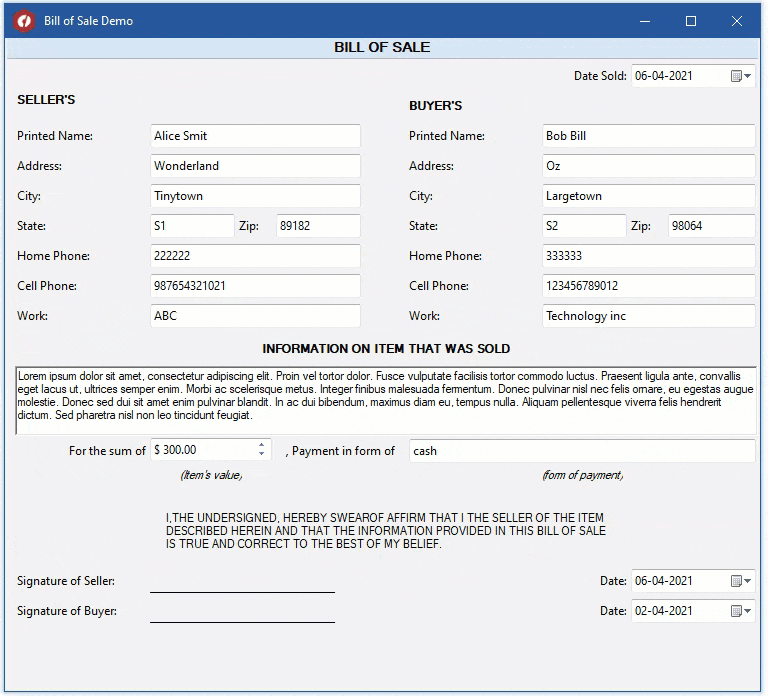
Task: Select the seller's Address field containing Wonderland
Action: [255, 166]
